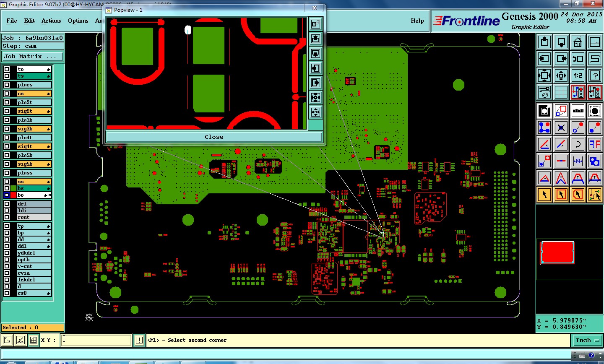604x364 pixels.
Task: Click the Close button in Popview
Action: point(214,137)
